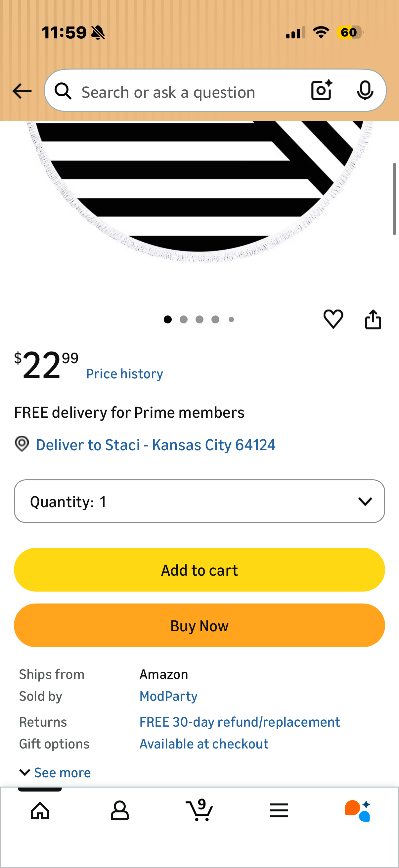Launch the Rufus AI assistant icon
This screenshot has height=868, width=399.
(x=358, y=810)
